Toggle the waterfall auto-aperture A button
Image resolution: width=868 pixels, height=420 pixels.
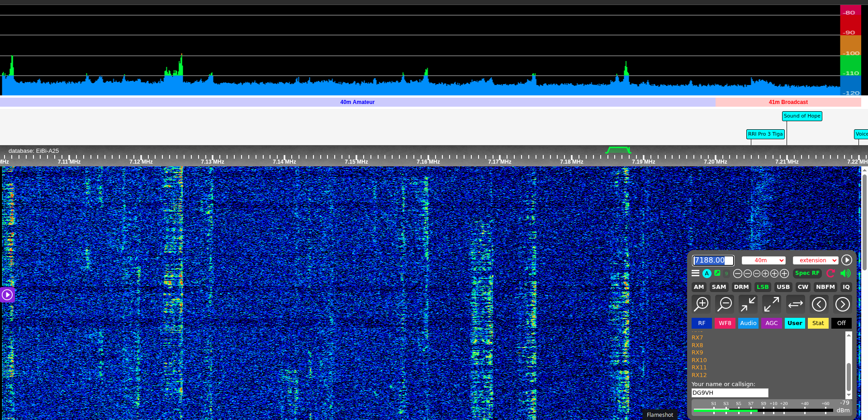(x=707, y=273)
